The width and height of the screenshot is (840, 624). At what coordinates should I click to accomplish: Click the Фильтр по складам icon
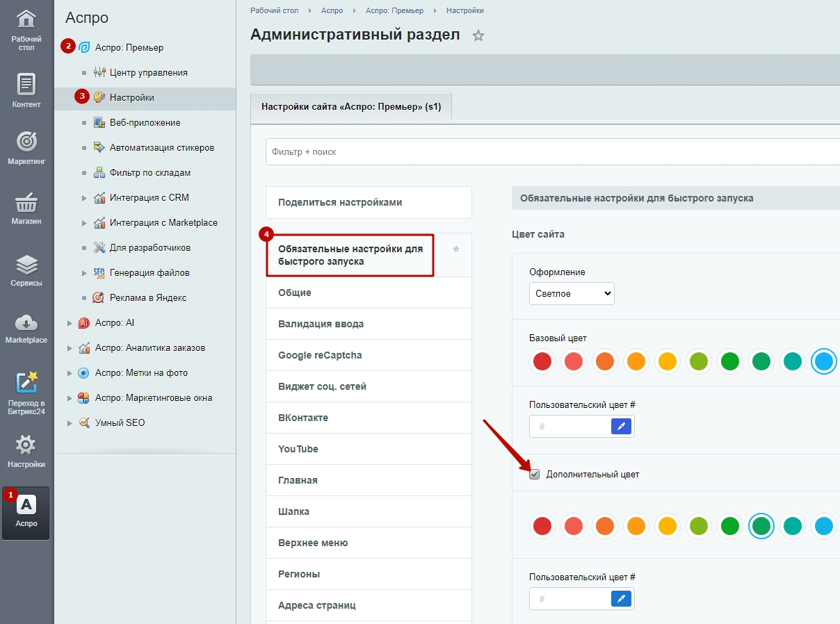(x=99, y=172)
